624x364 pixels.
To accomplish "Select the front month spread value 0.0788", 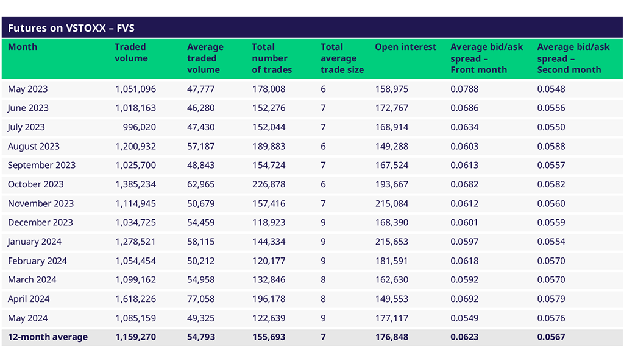I will pos(464,89).
